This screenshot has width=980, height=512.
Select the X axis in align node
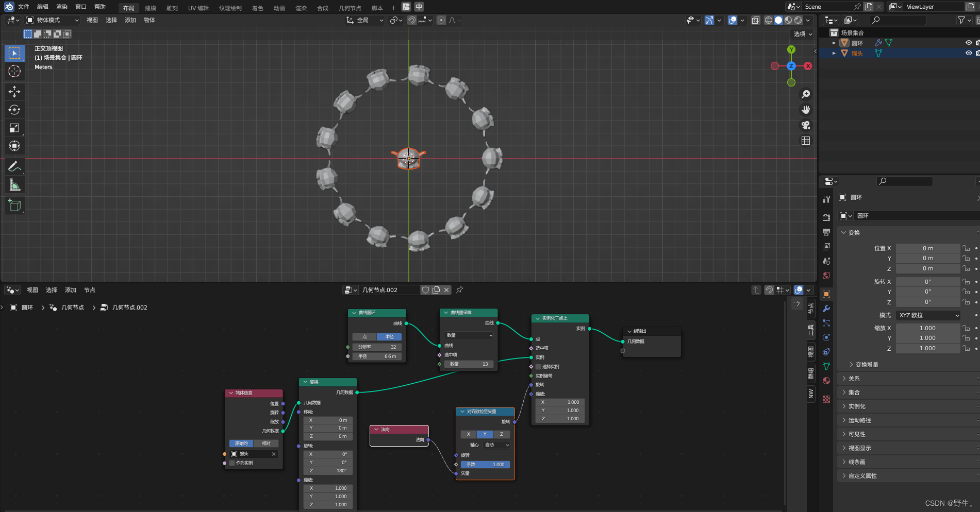click(x=468, y=434)
